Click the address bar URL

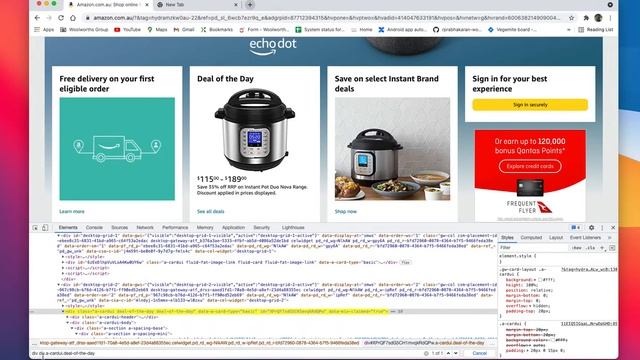327,18
